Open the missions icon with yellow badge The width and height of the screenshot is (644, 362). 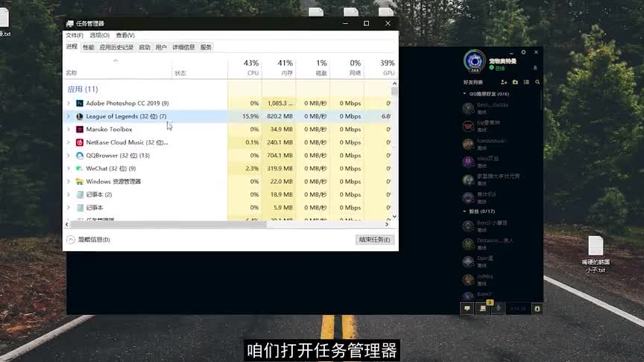(483, 308)
